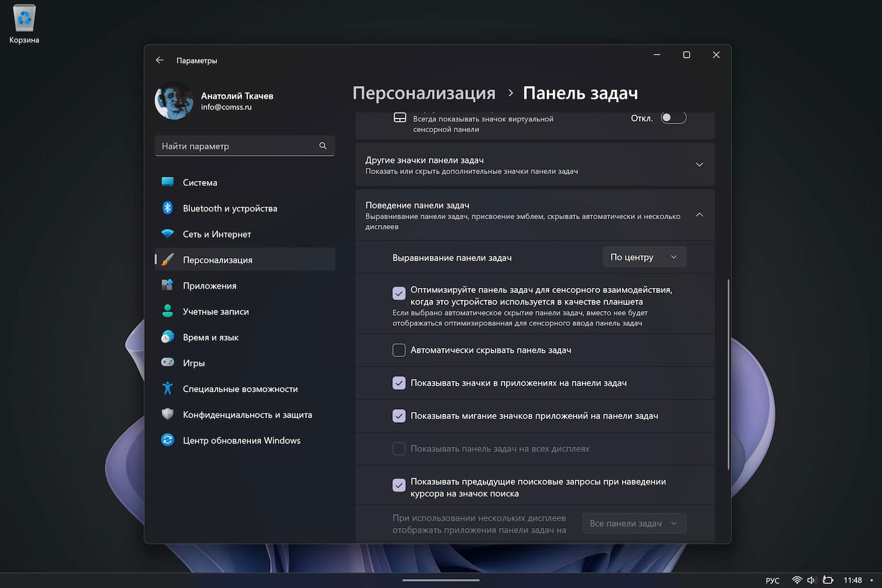Switch input language via РУС indicator

773,580
